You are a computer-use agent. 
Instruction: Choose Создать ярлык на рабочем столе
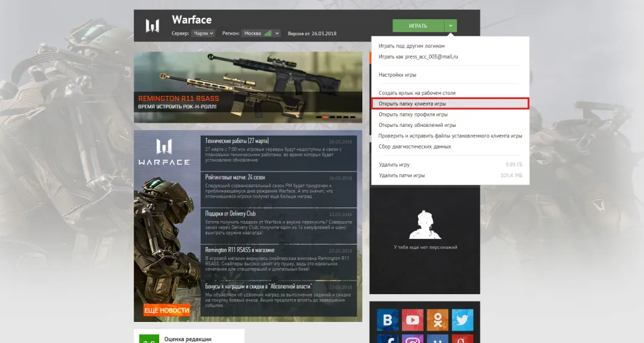tap(417, 93)
